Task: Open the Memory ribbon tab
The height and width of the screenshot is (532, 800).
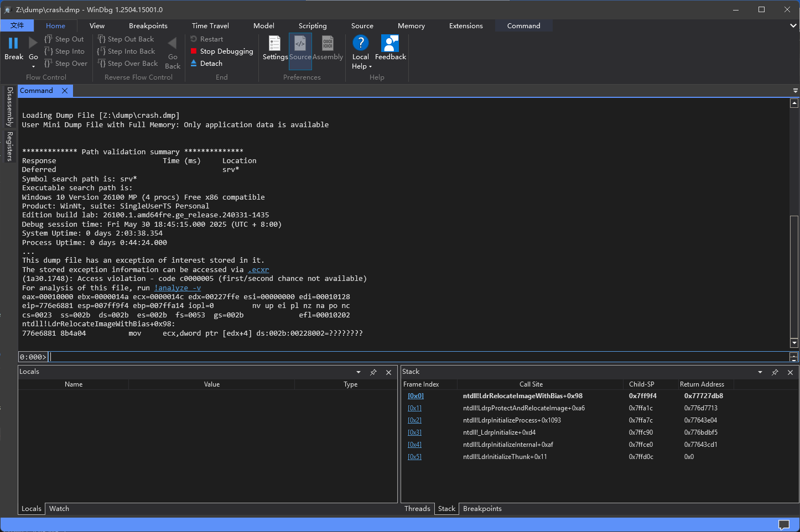Action: tap(411, 26)
